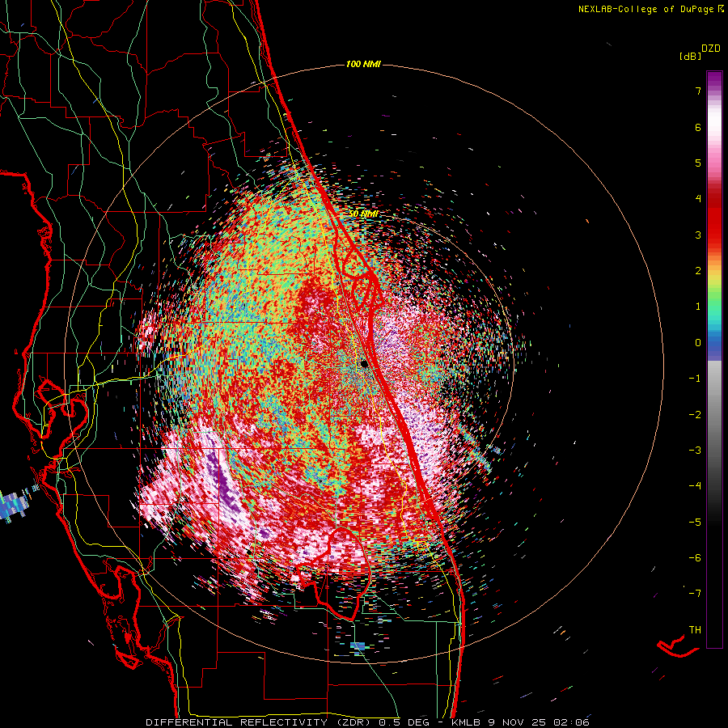Click the 2 dB scale value
The height and width of the screenshot is (728, 728).
698,271
